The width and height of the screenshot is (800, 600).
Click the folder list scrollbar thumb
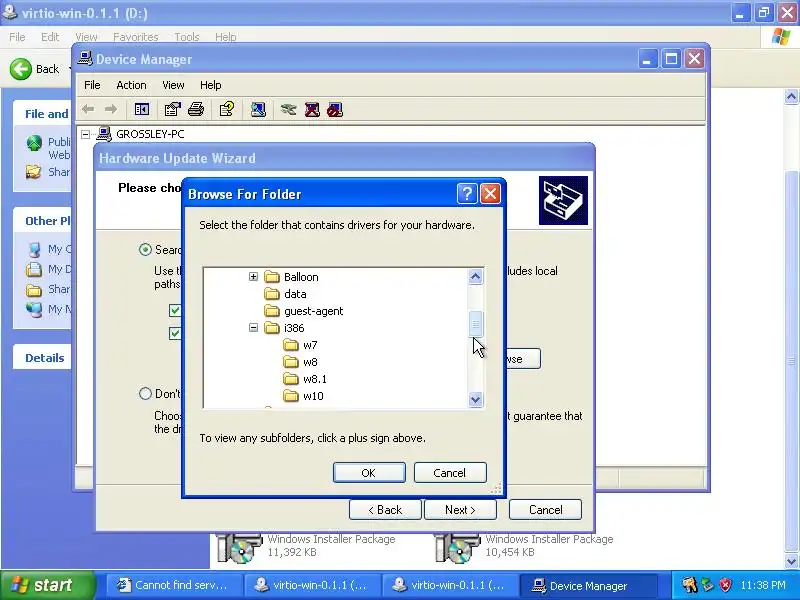click(476, 323)
